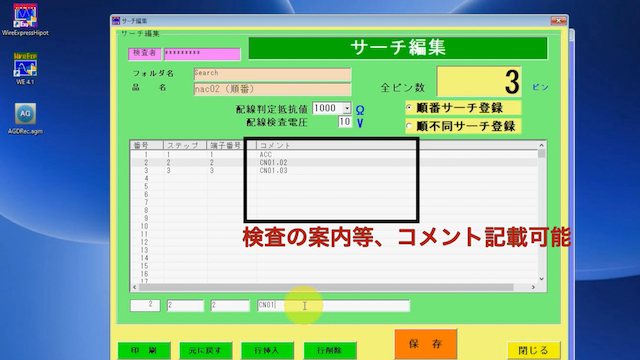
Task: Click the 閉じる close button
Action: (x=533, y=350)
